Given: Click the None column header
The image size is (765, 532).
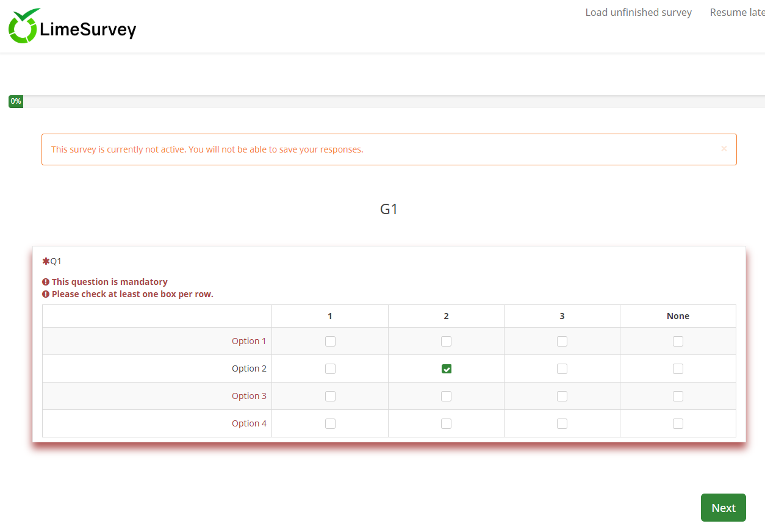Looking at the screenshot, I should [x=678, y=316].
